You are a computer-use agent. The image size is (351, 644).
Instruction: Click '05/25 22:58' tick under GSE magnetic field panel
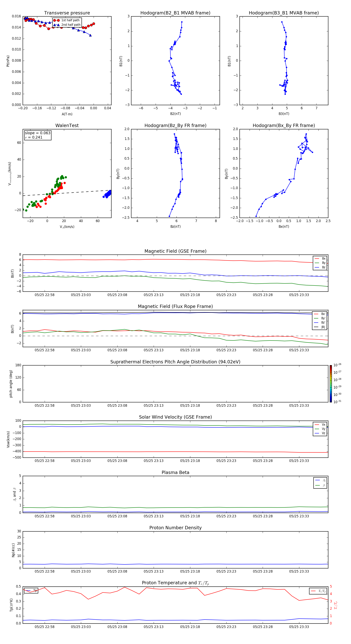(44, 295)
